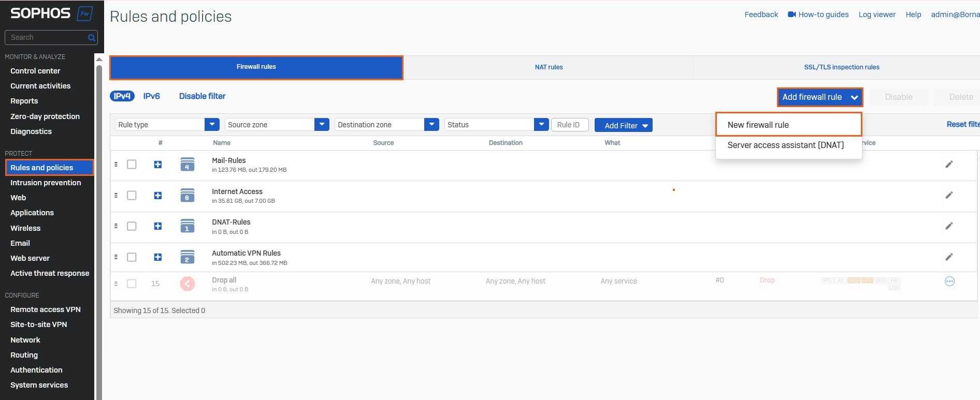Expand the Internet Access group
This screenshot has width=980, height=400.
click(x=158, y=196)
